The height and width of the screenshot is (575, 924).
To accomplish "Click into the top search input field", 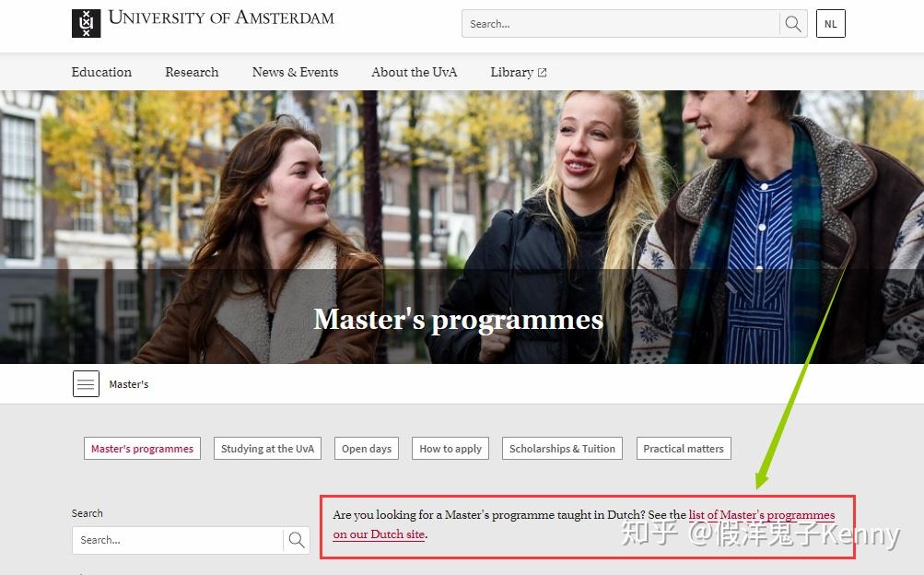I will click(617, 23).
